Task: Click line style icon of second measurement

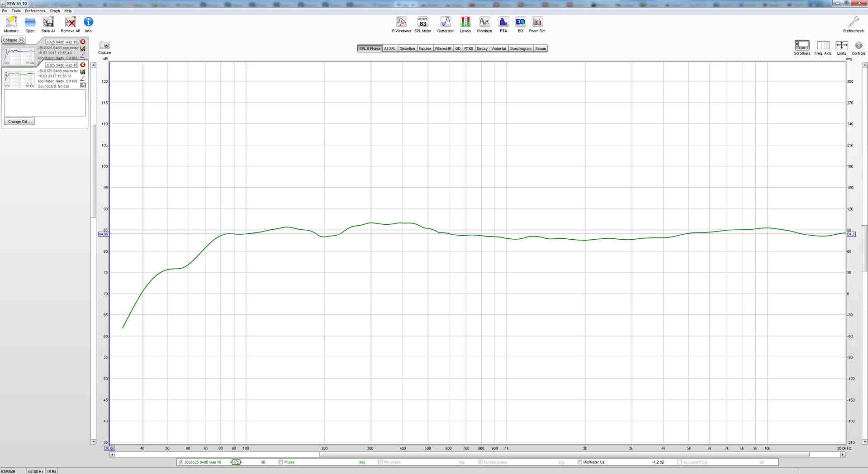Action: (83, 78)
